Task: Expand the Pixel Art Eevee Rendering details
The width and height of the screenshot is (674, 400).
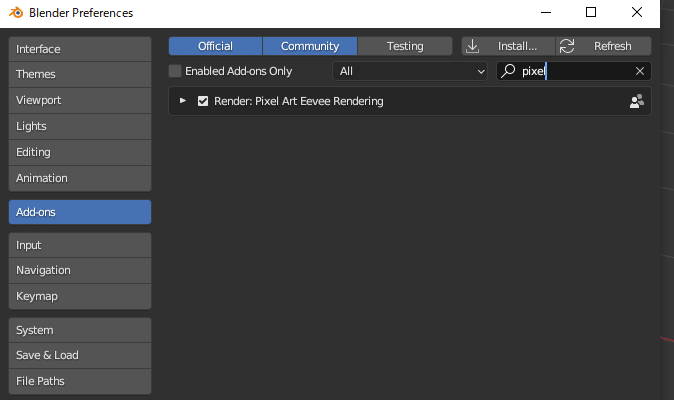Action: tap(183, 101)
